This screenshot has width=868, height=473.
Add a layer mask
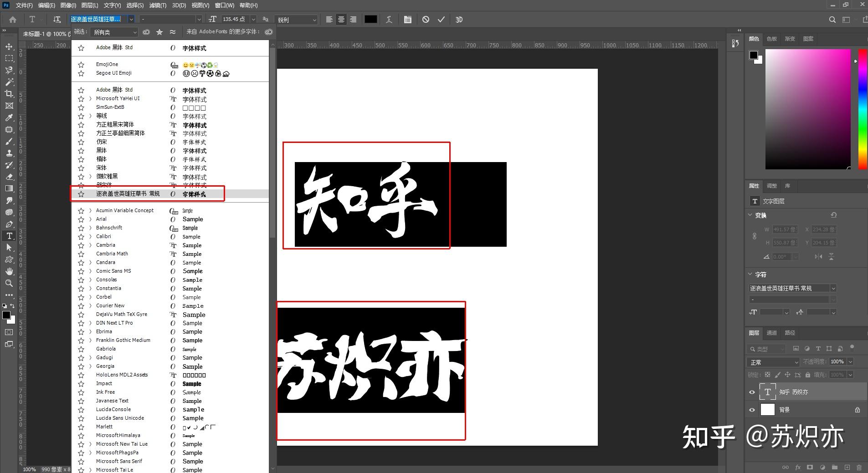click(x=810, y=467)
